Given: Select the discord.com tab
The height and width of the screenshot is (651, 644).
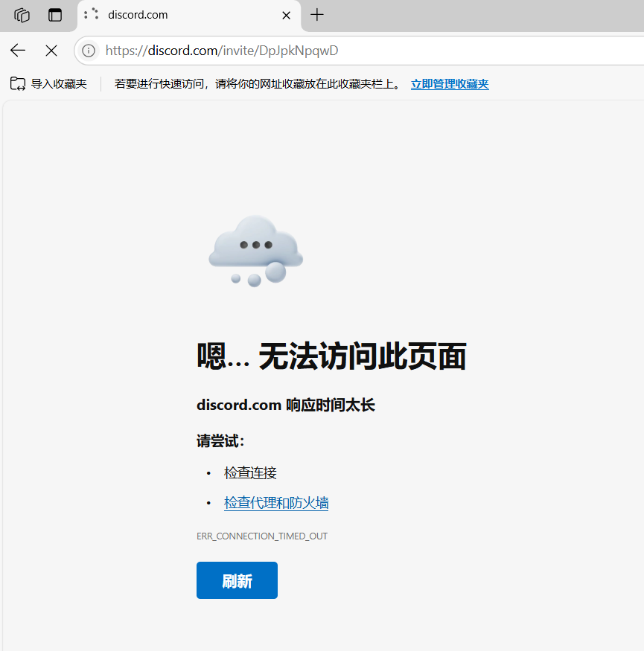Looking at the screenshot, I should tap(189, 16).
